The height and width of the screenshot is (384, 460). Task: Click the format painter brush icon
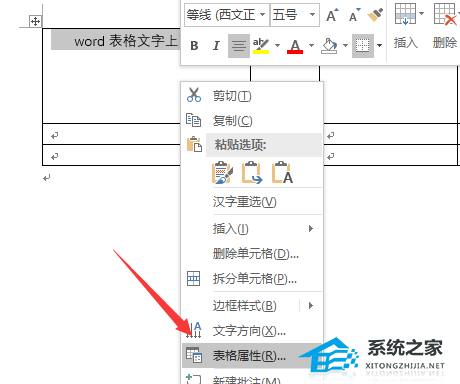tap(375, 15)
